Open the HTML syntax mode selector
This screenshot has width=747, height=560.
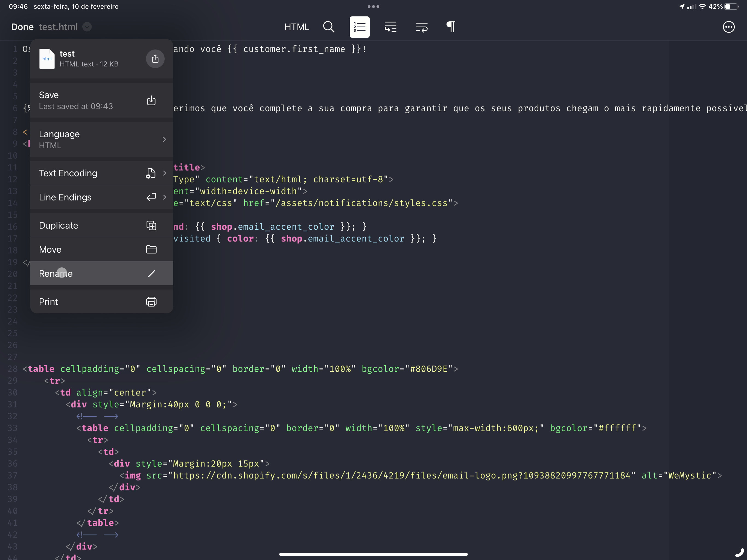click(296, 27)
